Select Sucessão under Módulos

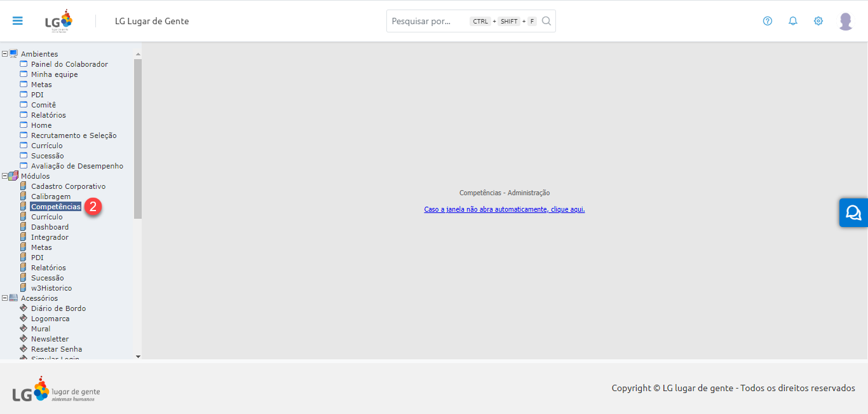(48, 278)
